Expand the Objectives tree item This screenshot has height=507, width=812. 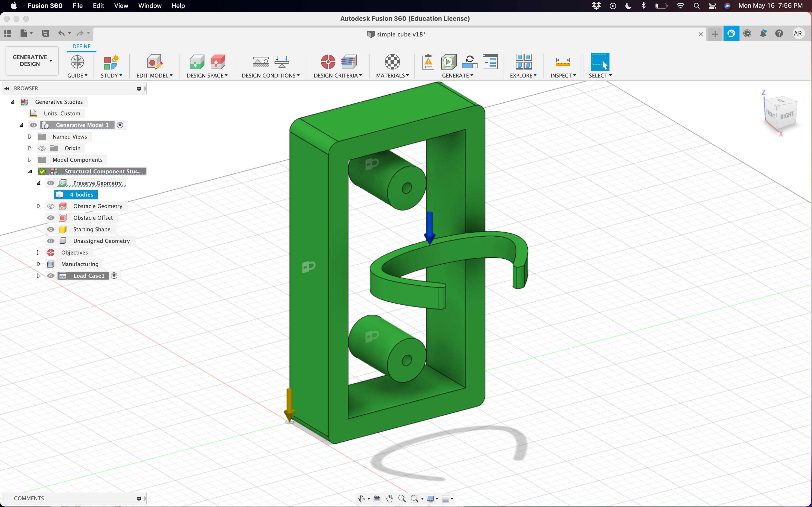point(38,252)
